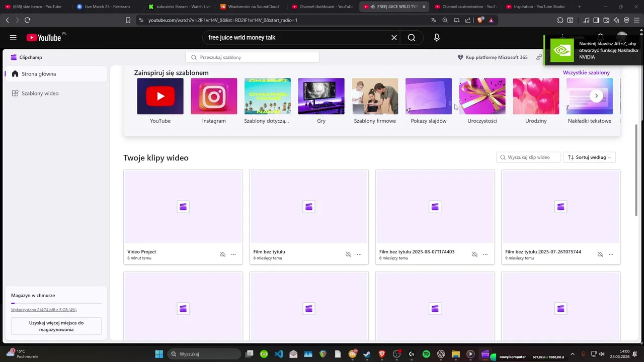Clear the YouTube search text with X
Image resolution: width=644 pixels, height=362 pixels.
[394, 38]
